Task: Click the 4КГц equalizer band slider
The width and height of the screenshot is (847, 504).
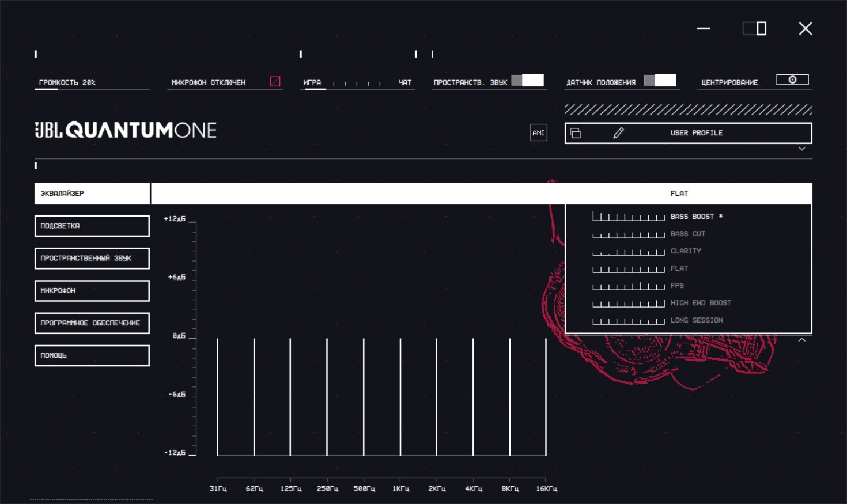Action: [x=473, y=397]
